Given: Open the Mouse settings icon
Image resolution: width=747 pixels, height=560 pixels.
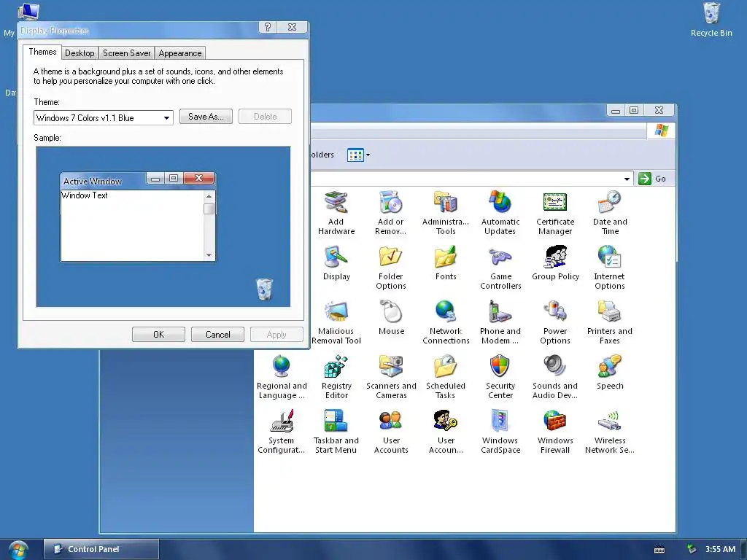Looking at the screenshot, I should pyautogui.click(x=391, y=312).
